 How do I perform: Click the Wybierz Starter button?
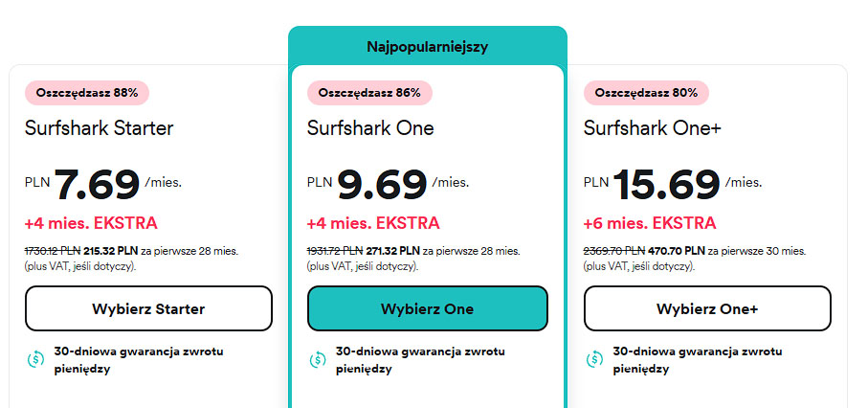click(x=148, y=308)
